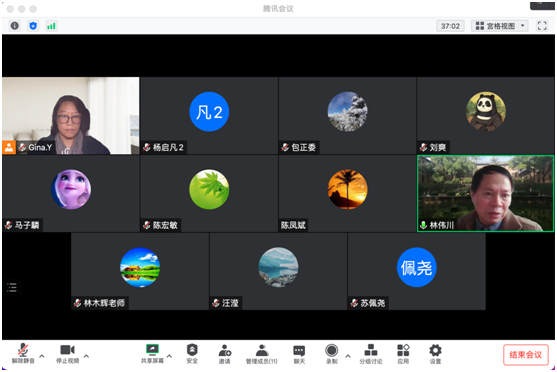Click 苏佩尧 blue avatar
This screenshot has width=557, height=372.
pyautogui.click(x=416, y=267)
